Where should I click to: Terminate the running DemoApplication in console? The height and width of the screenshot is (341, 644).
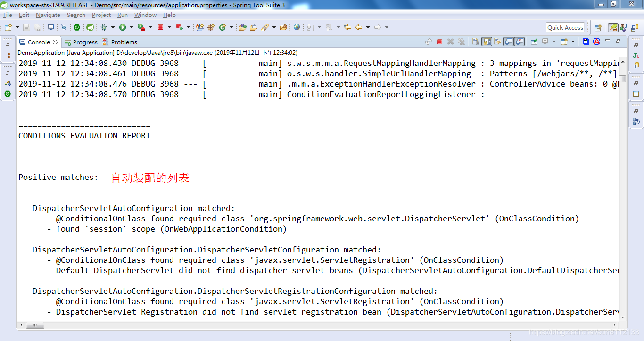(439, 41)
